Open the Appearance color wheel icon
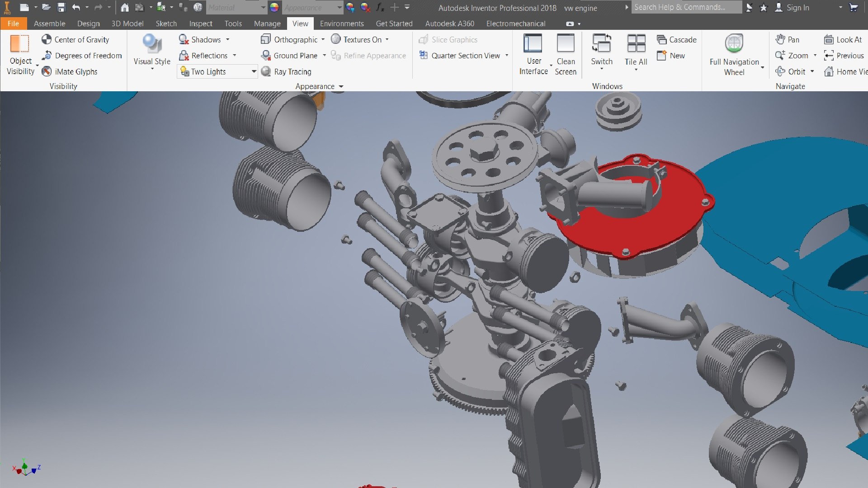Viewport: 868px width, 488px height. pyautogui.click(x=274, y=7)
